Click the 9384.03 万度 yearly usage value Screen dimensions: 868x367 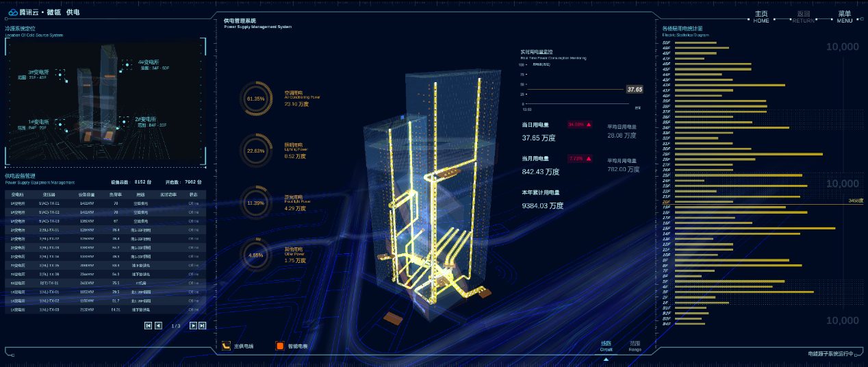pyautogui.click(x=543, y=205)
